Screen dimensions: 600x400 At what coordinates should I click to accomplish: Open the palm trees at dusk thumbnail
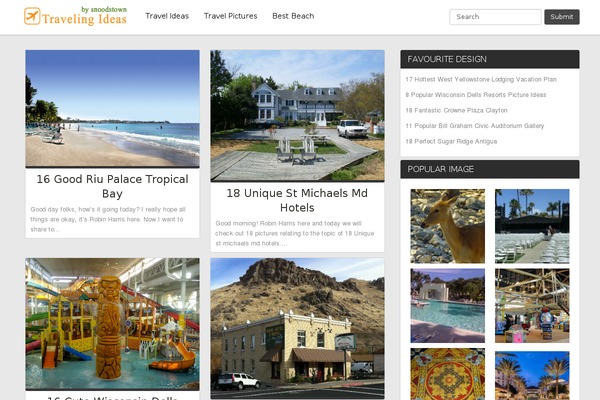[x=532, y=376]
